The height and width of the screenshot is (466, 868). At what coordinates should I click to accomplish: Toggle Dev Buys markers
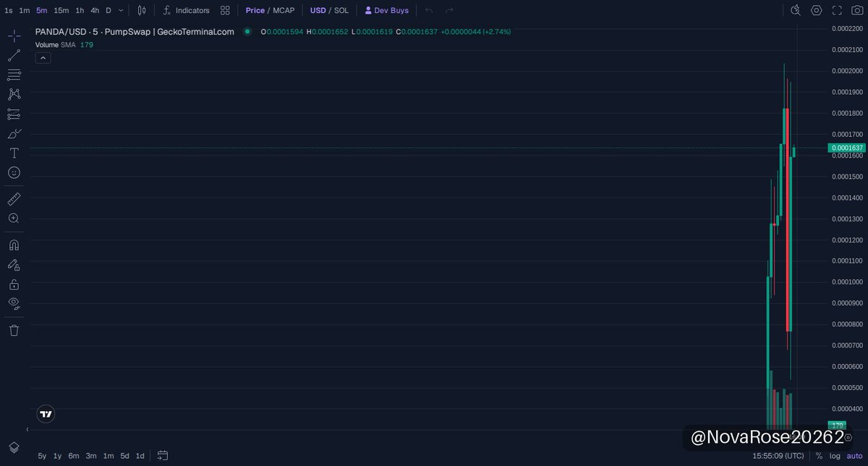(x=387, y=10)
